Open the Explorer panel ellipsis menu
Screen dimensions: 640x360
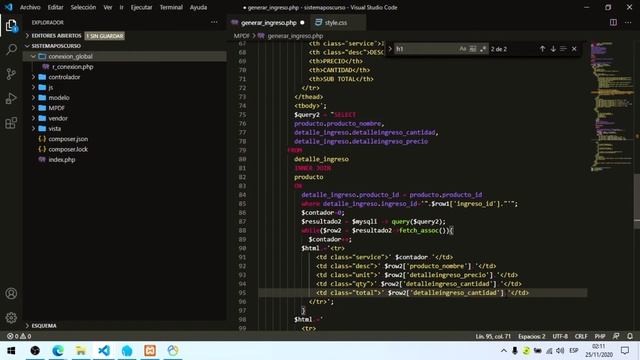[x=214, y=22]
